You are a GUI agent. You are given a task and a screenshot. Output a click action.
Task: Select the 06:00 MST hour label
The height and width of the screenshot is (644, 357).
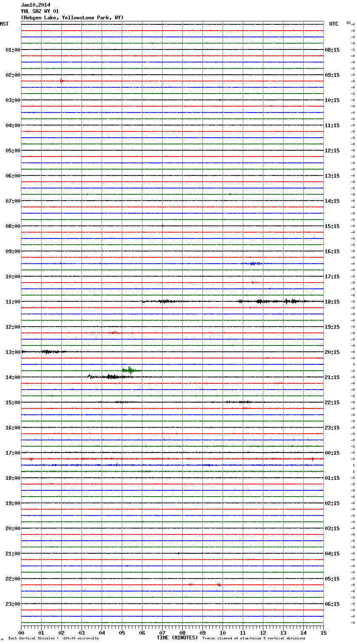13,176
